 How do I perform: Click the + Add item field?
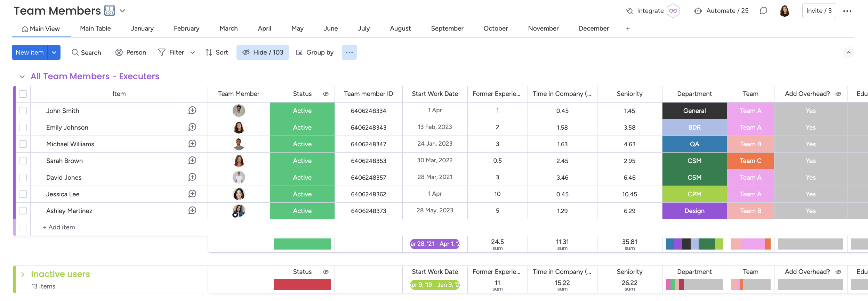(59, 227)
